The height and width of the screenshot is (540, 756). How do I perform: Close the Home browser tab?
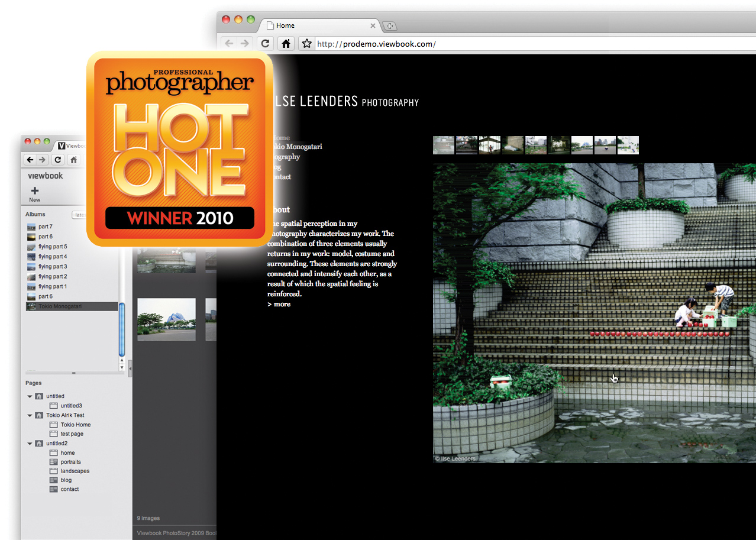tap(373, 25)
